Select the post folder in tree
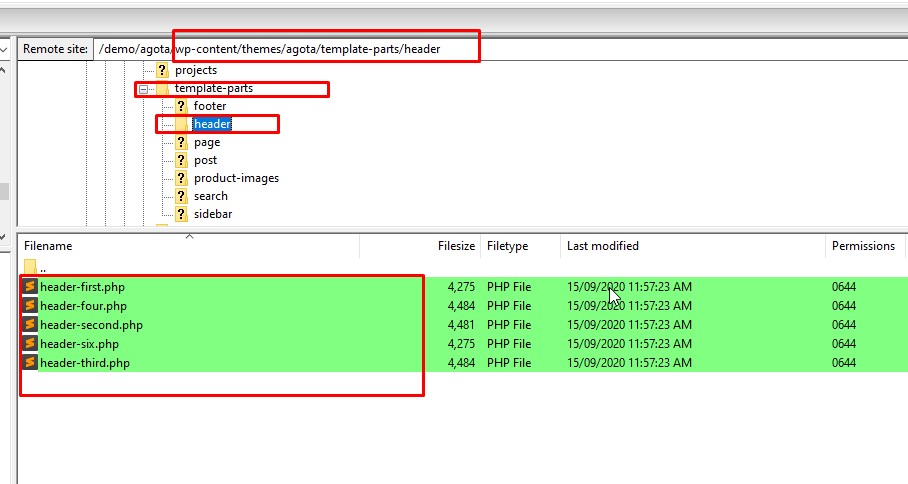The image size is (908, 484). coord(205,160)
